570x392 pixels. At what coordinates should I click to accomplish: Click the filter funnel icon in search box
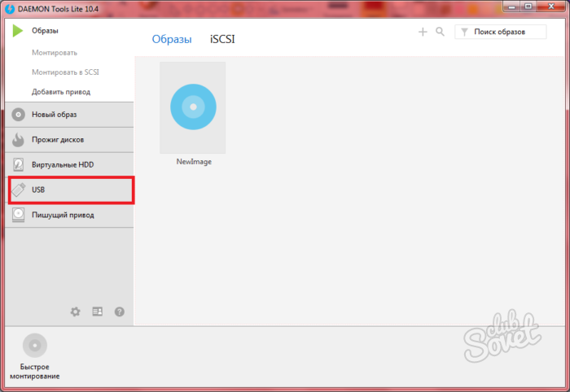463,33
